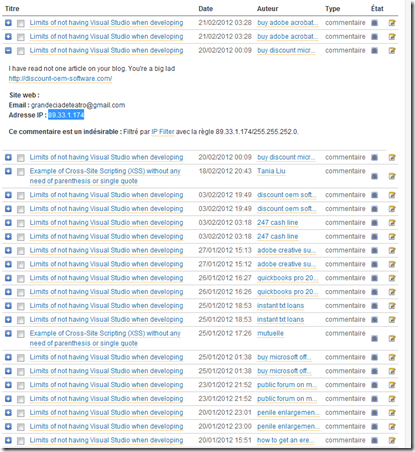The height and width of the screenshot is (452, 415).
Task: Click status icon of 27/01/2012 15:12 comment
Action: [375, 264]
